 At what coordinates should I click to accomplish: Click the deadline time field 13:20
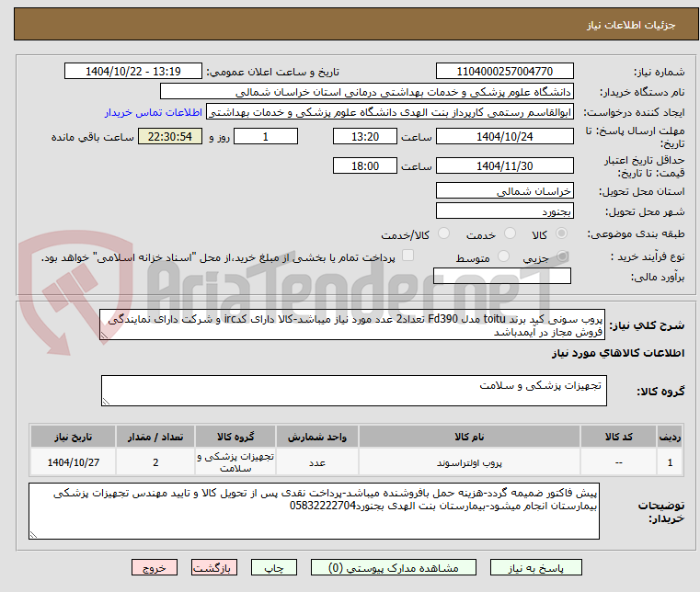[365, 136]
